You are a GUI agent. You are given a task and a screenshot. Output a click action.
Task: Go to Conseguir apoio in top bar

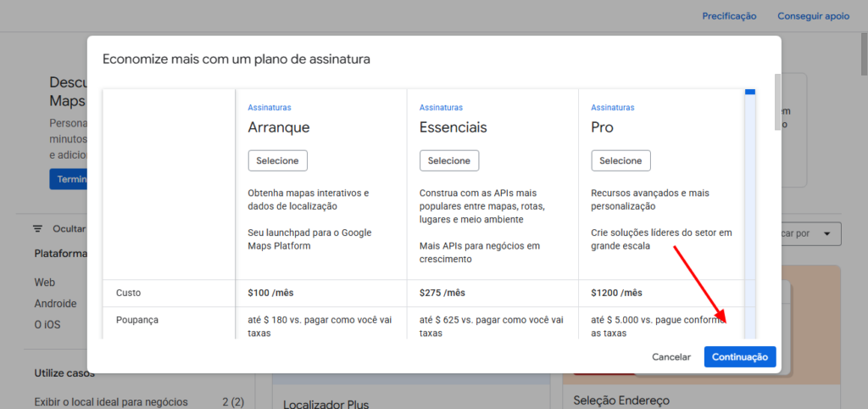pyautogui.click(x=814, y=16)
